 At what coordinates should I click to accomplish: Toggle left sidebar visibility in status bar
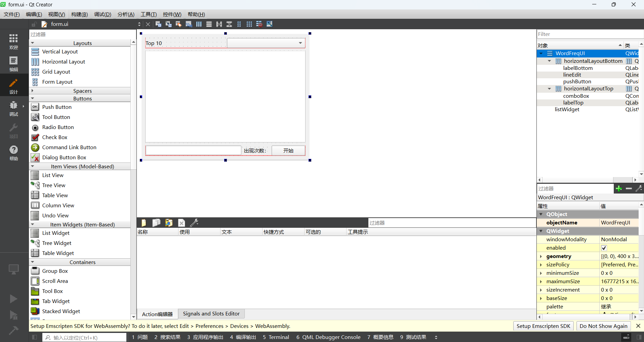tap(34, 337)
